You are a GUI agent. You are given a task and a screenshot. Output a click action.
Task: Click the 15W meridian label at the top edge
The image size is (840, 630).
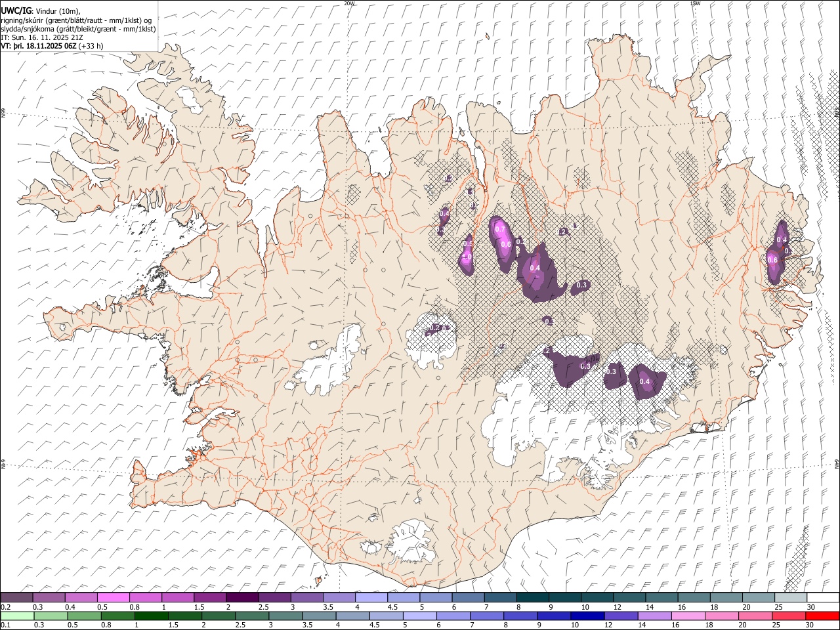[x=696, y=3]
